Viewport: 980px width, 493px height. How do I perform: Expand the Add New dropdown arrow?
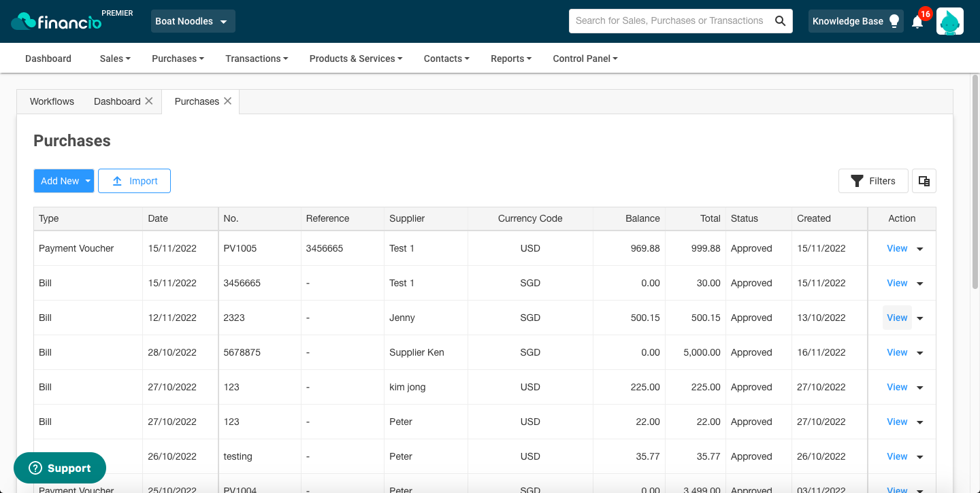coord(88,181)
